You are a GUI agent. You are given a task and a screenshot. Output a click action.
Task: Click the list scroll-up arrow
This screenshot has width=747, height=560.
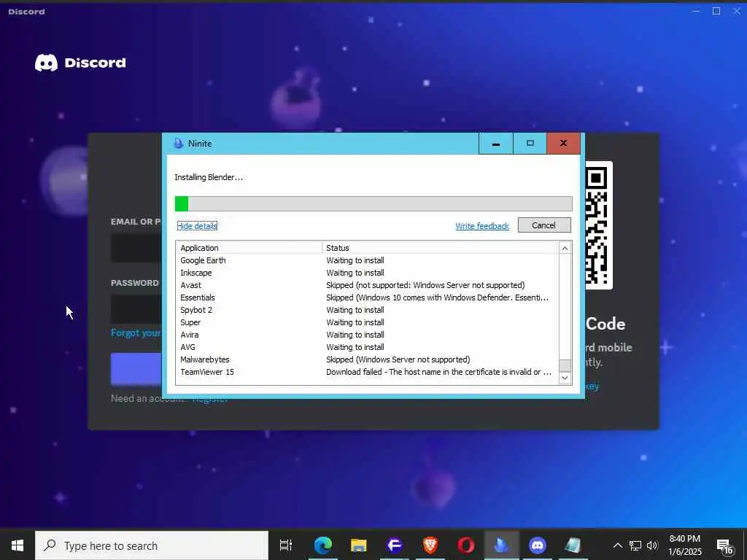pos(565,248)
